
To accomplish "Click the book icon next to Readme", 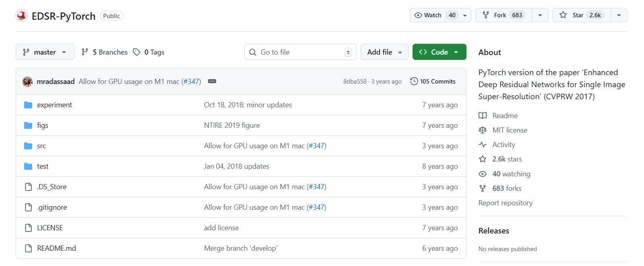I will [x=483, y=116].
